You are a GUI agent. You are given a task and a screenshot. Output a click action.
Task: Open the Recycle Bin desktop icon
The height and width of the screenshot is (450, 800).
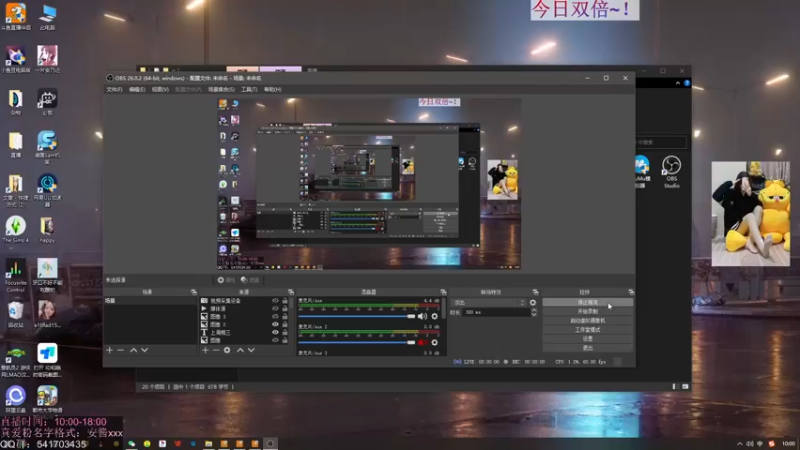[16, 314]
